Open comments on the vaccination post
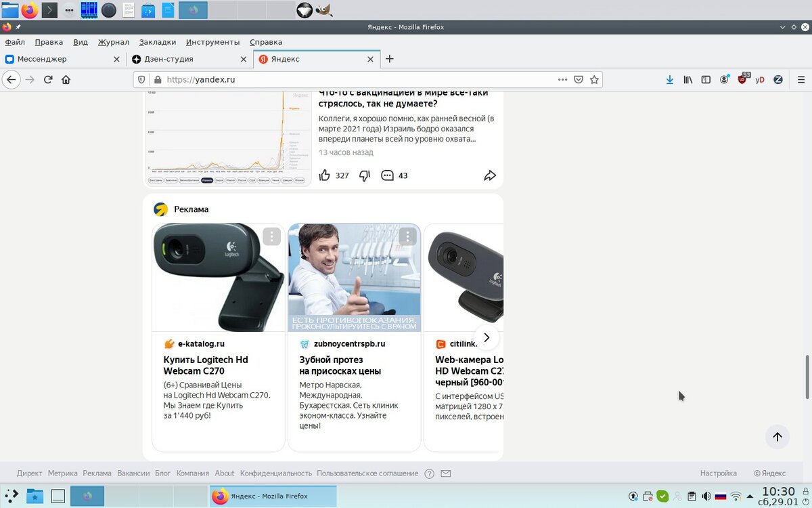Screen dimensions: 812x508 point(387,175)
